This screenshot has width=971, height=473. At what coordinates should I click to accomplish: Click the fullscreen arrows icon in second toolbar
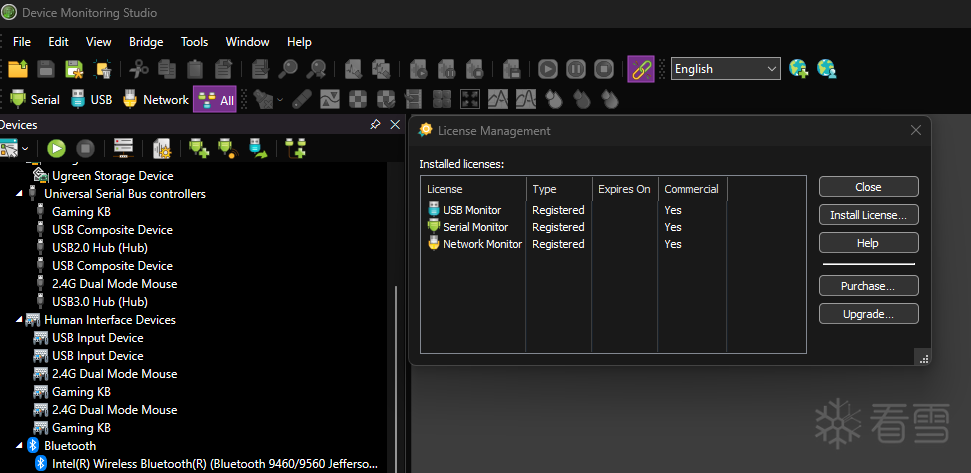click(x=469, y=99)
